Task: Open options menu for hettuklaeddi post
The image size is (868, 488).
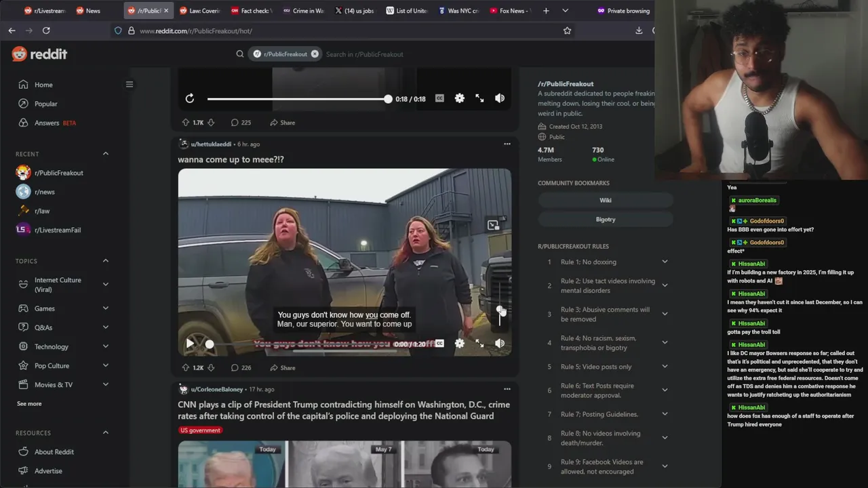Action: pyautogui.click(x=507, y=144)
